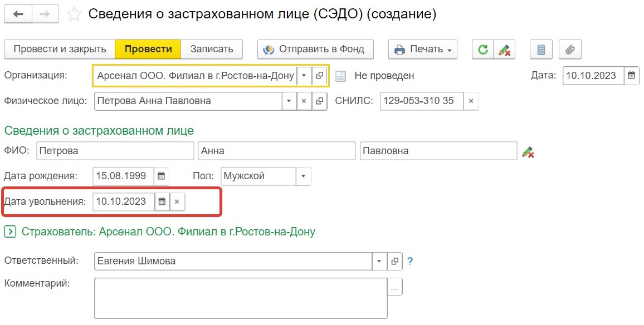Viewport: 644px width, 325px height.
Task: Click the help question mark near Ответственный
Action: pos(410,261)
